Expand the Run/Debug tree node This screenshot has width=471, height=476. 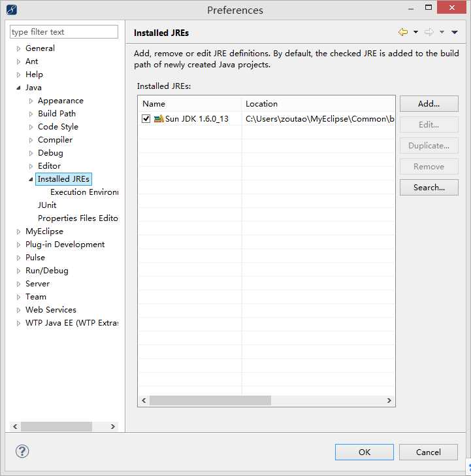(18, 271)
